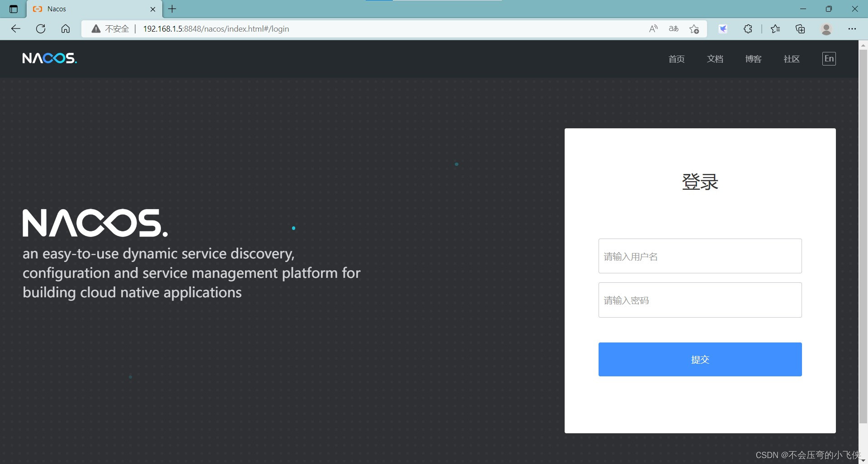
Task: Add this page to favorites
Action: (694, 29)
